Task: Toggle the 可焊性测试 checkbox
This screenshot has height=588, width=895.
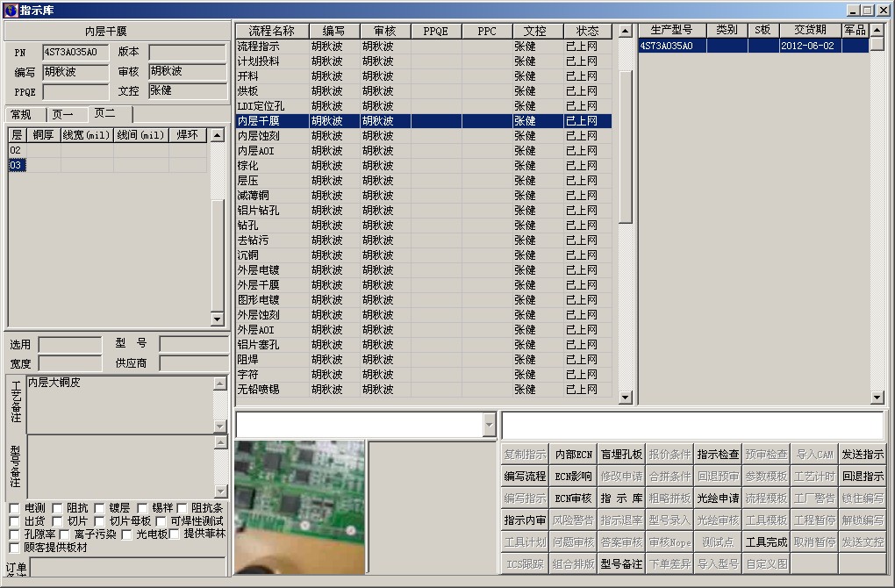Action: [161, 521]
